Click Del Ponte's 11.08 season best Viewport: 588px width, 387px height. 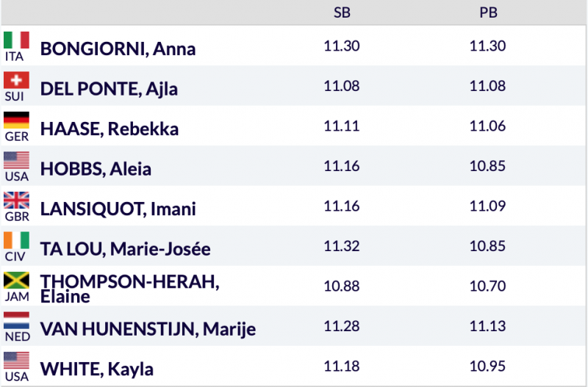[x=341, y=86]
